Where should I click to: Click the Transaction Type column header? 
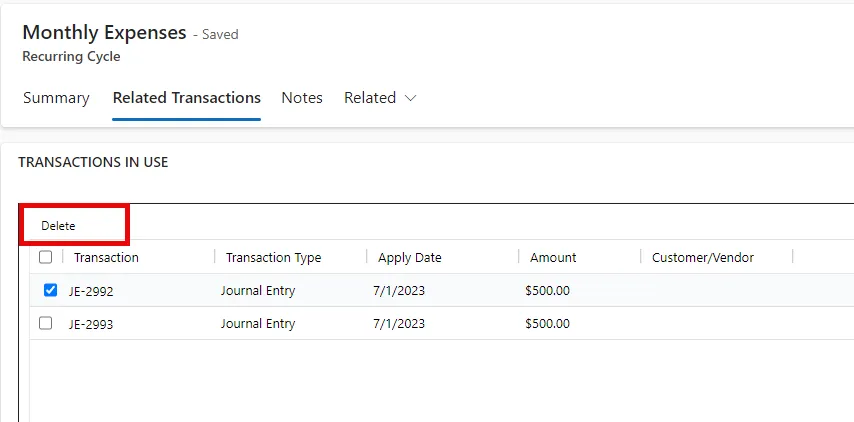click(273, 258)
